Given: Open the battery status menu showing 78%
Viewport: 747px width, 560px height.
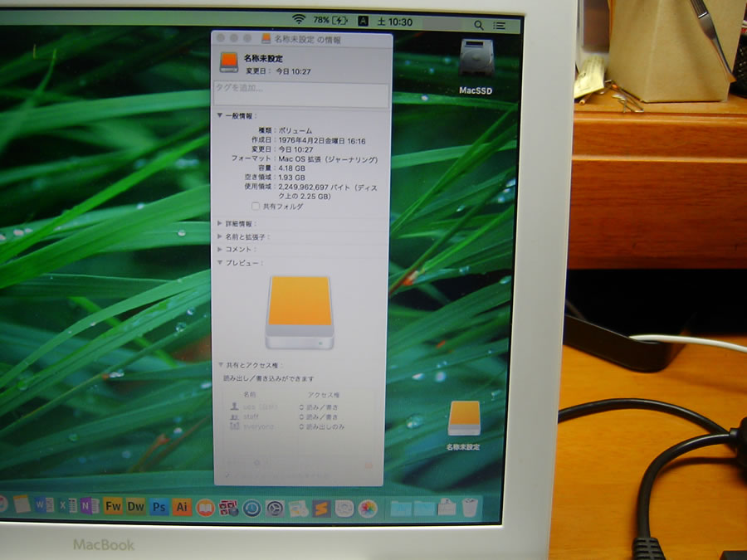Looking at the screenshot, I should point(330,20).
